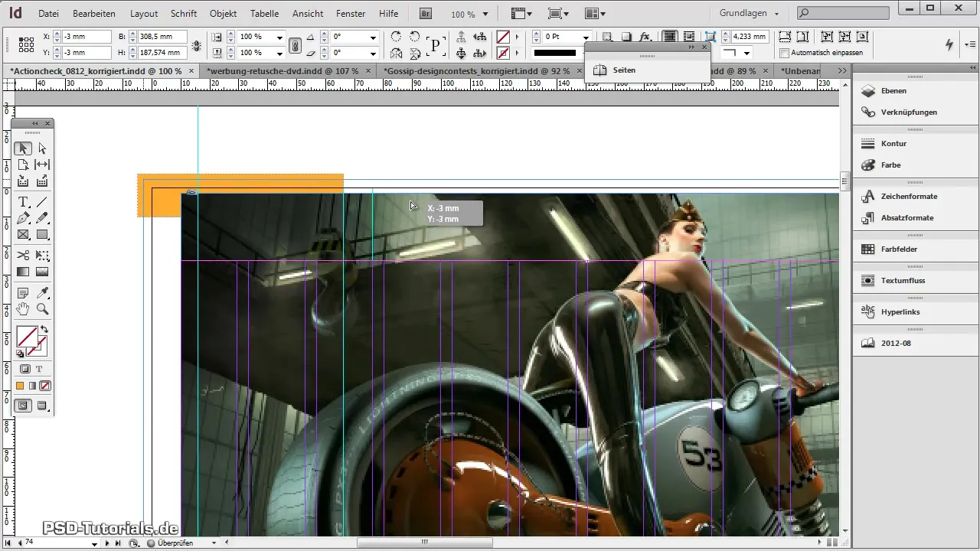Enable wrap around bounding box
Image resolution: width=980 pixels, height=551 pixels.
(688, 37)
